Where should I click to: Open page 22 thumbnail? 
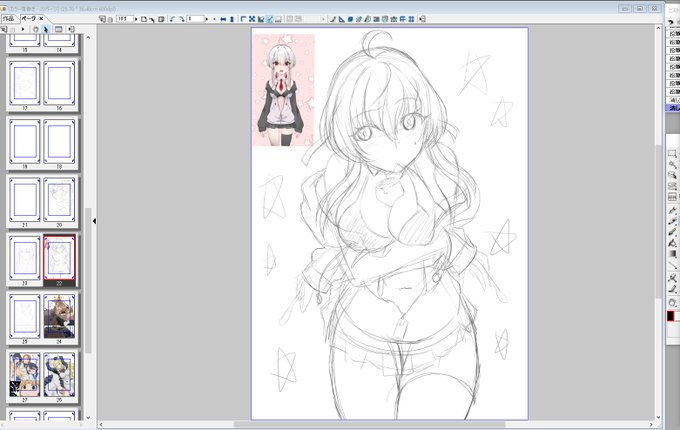(x=59, y=258)
